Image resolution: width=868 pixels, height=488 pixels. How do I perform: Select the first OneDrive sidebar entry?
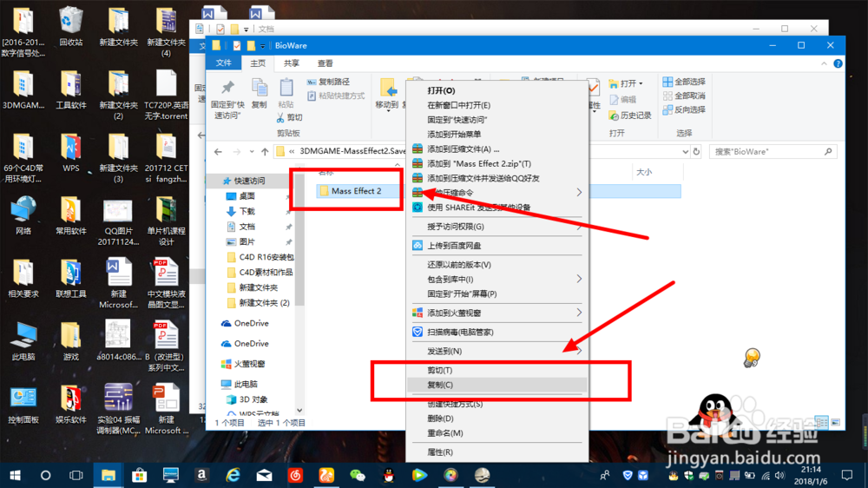[x=245, y=323]
